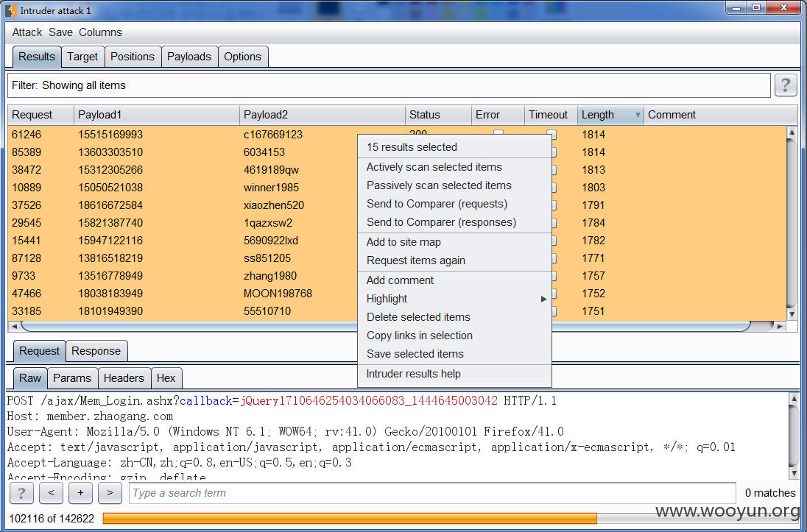The width and height of the screenshot is (807, 532).
Task: Select row with request number 15441
Action: (x=398, y=241)
